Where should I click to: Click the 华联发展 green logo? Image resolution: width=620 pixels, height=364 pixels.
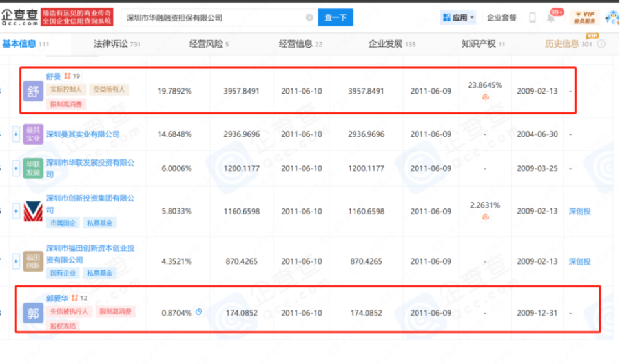tap(33, 168)
